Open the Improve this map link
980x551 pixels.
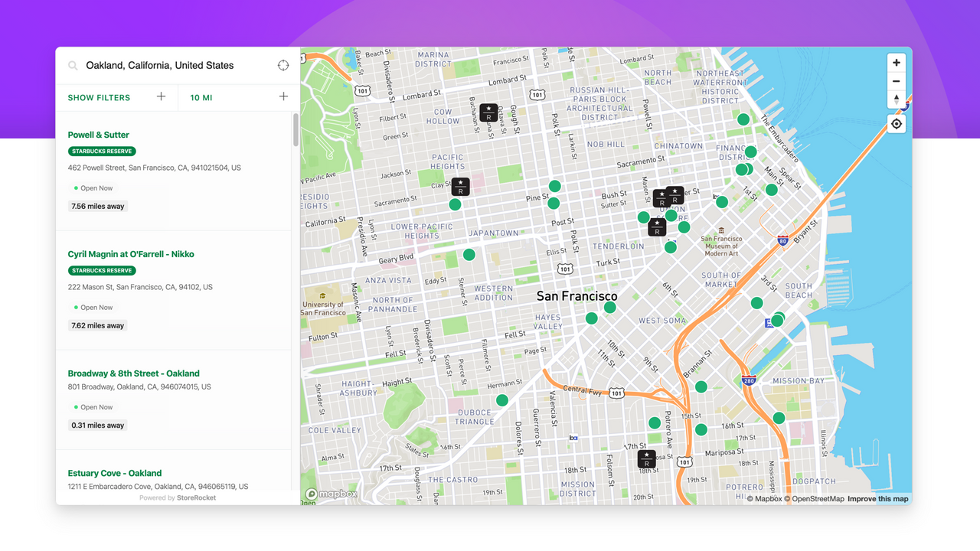coord(877,498)
